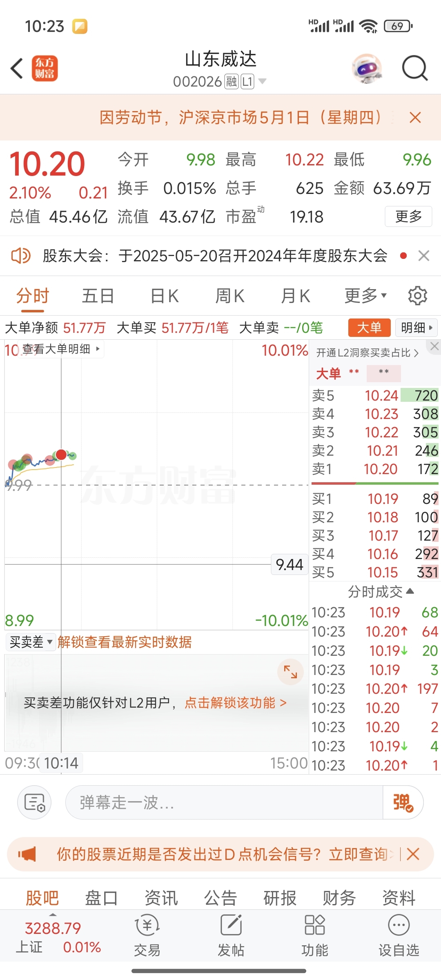Switch to the 周K chart tab
The width and height of the screenshot is (441, 980).
pyautogui.click(x=230, y=296)
